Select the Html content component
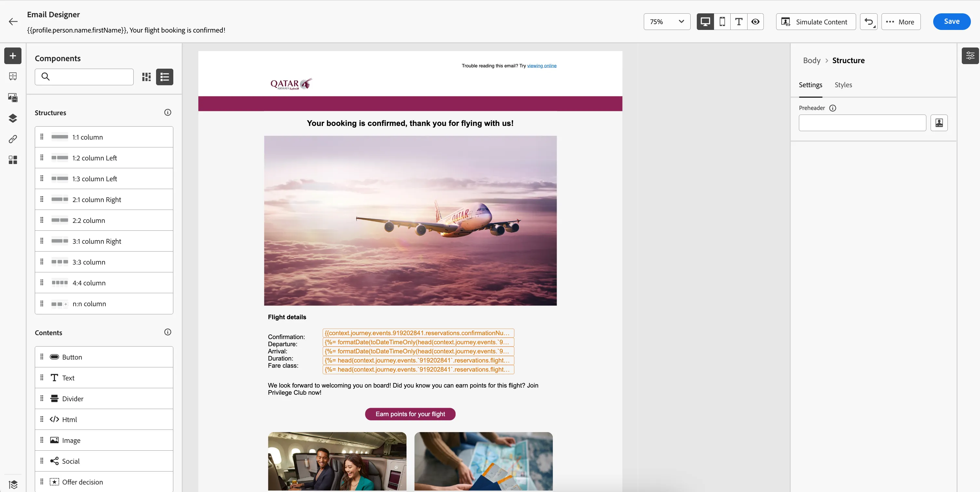 [104, 420]
